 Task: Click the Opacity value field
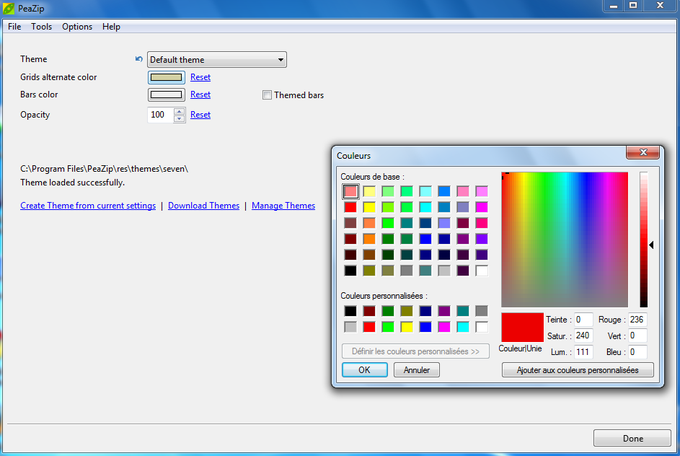click(x=160, y=115)
